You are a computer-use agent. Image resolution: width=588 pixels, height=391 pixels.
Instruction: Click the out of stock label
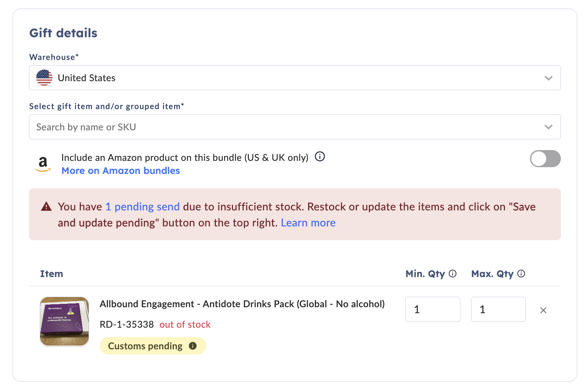point(185,324)
